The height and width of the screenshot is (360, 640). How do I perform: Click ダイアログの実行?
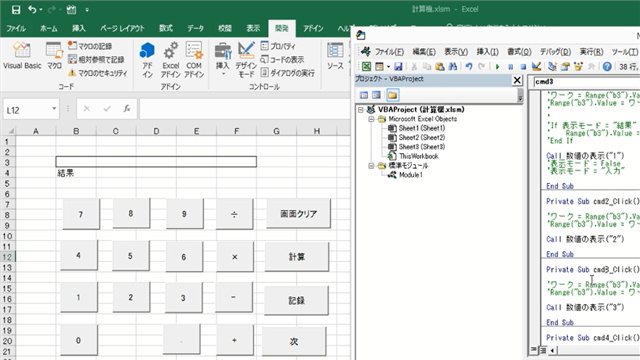[x=287, y=73]
